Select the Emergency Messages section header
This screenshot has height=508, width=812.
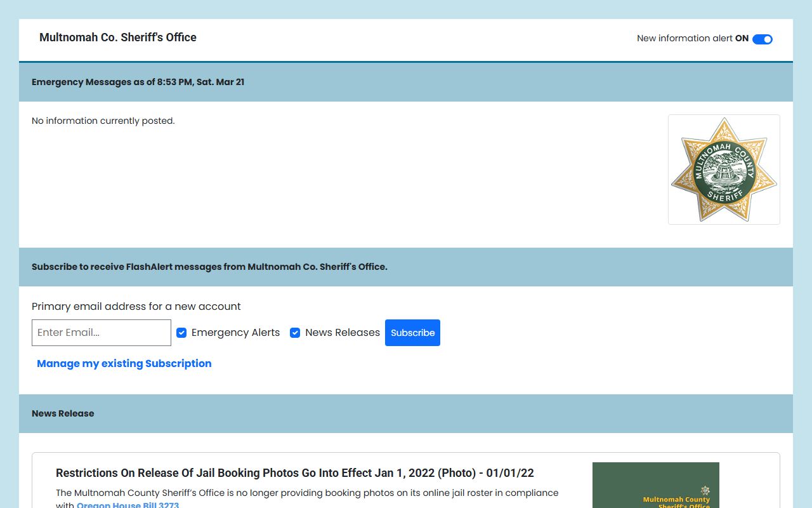click(138, 82)
